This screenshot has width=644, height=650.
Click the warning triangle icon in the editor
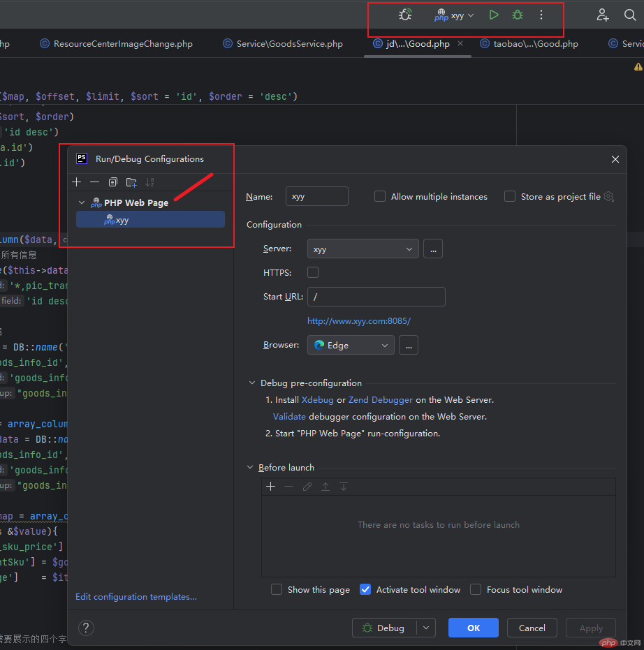point(638,67)
